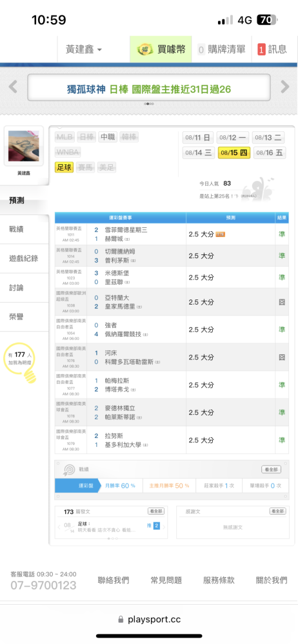Click the 黃建鑫 profile avatar thumbnail
The height and width of the screenshot is (644, 298).
pos(24,146)
